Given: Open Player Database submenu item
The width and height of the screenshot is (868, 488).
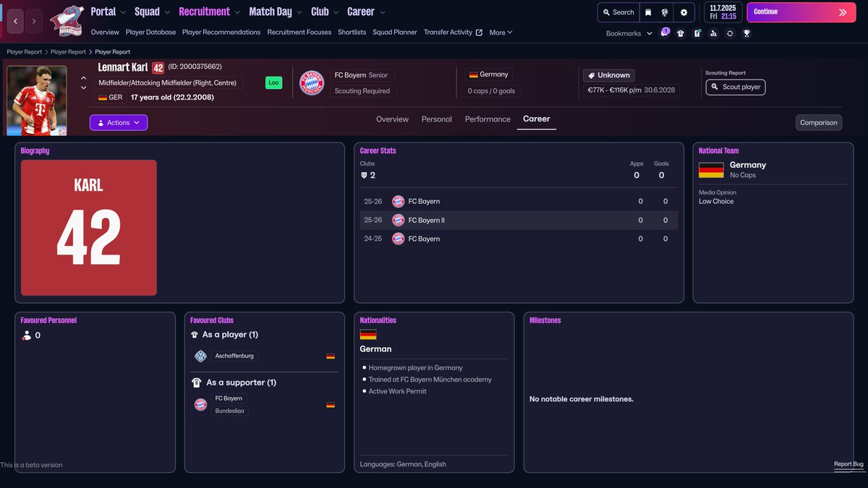Looking at the screenshot, I should 150,33.
